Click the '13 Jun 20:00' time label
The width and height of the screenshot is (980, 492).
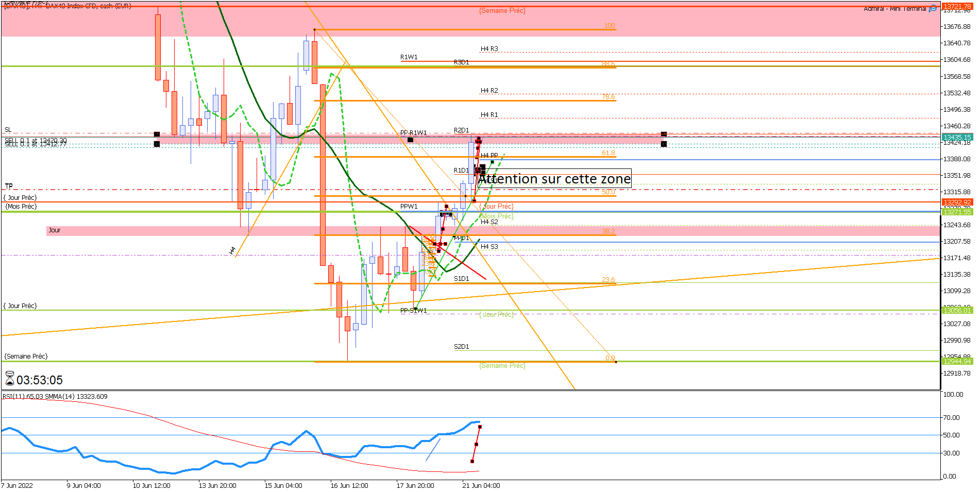pos(217,486)
